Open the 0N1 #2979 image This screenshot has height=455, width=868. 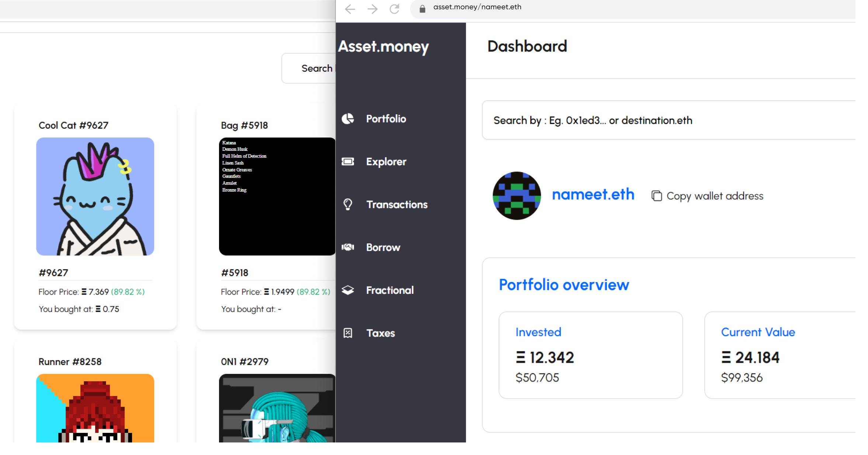click(x=277, y=408)
